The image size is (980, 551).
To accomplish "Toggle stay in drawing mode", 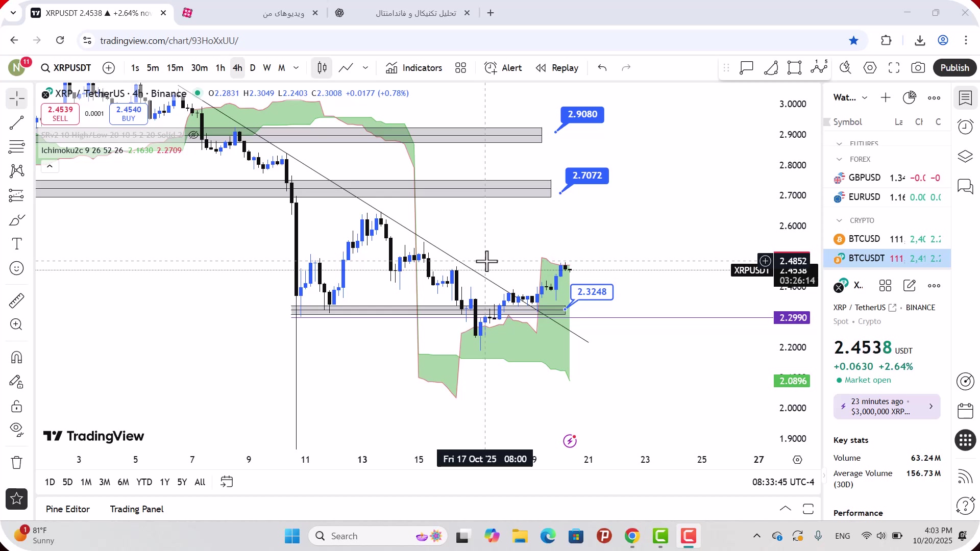I will (x=17, y=382).
